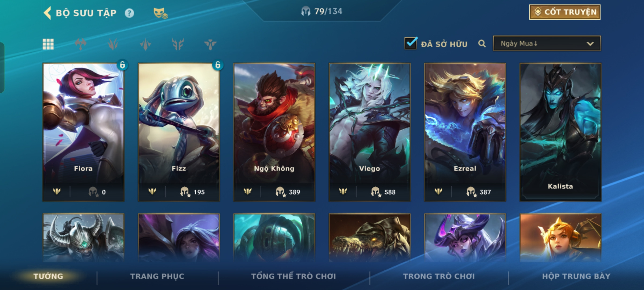Click the dropdown chevron next to Ngày Mua
Viewport: 644px width, 290px height.
tap(590, 44)
